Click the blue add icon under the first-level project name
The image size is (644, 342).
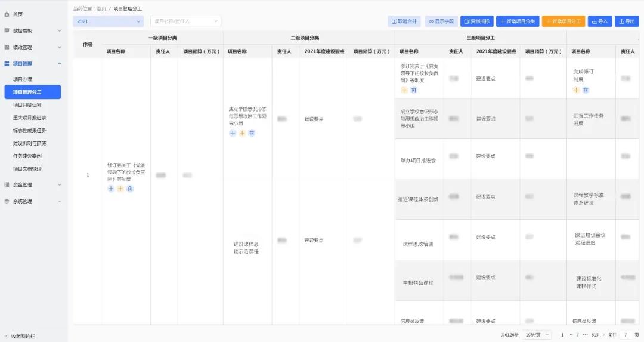(x=111, y=189)
